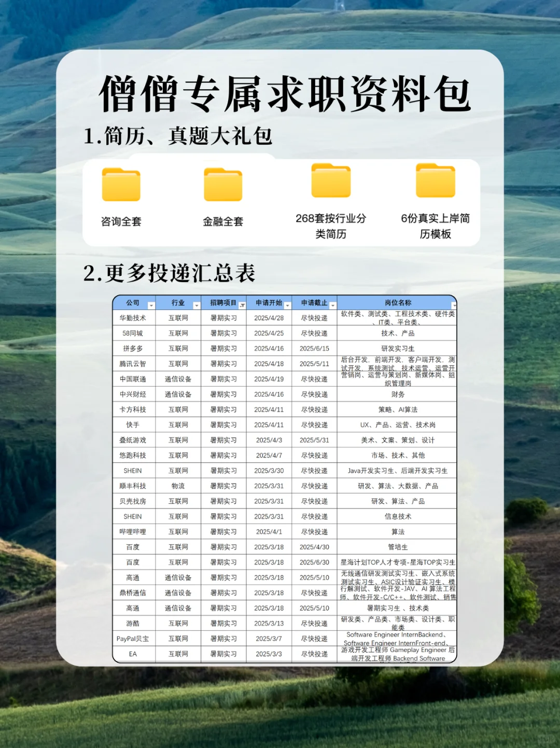This screenshot has width=560, height=748.
Task: Select the 鼎桥通信 company cell
Action: click(133, 593)
